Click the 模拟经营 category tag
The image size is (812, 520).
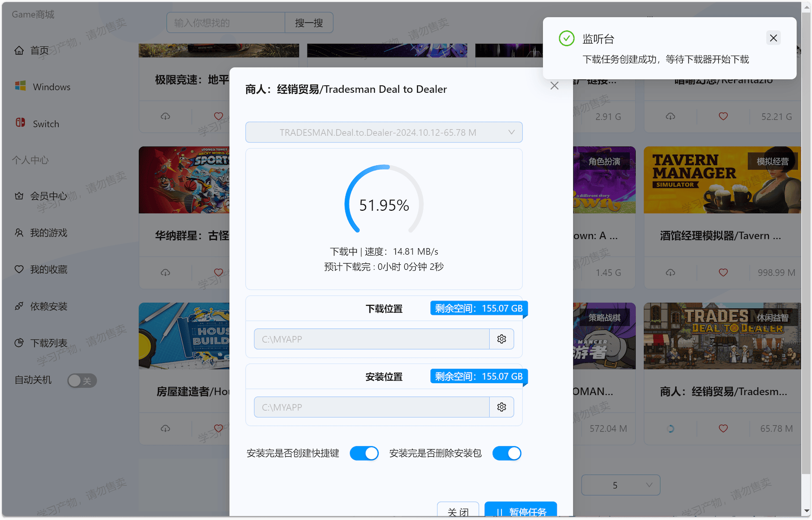(772, 161)
